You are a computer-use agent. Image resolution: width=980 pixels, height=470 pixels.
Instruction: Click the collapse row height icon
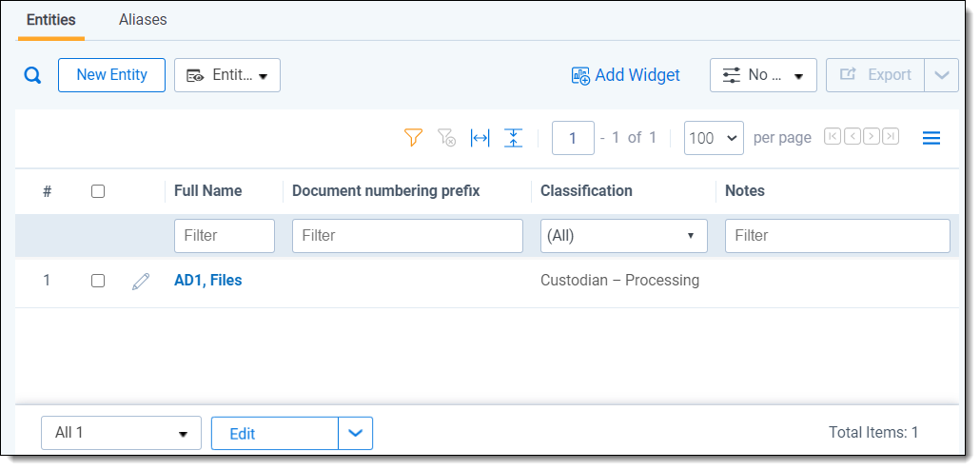pyautogui.click(x=514, y=138)
